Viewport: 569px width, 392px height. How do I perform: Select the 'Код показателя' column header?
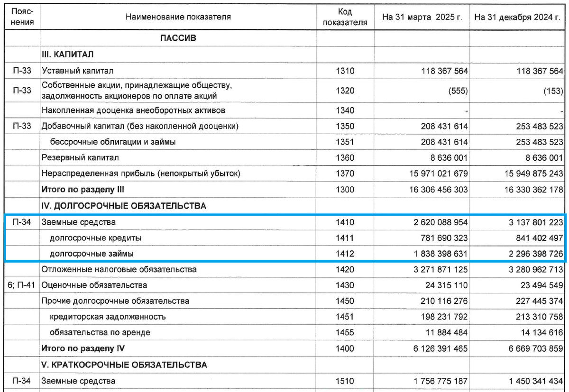(x=344, y=15)
